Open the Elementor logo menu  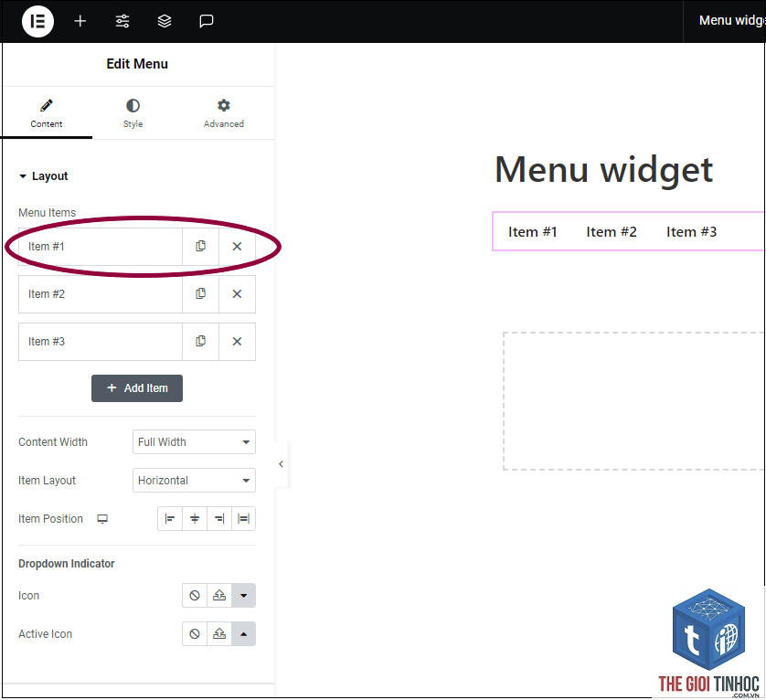point(37,21)
